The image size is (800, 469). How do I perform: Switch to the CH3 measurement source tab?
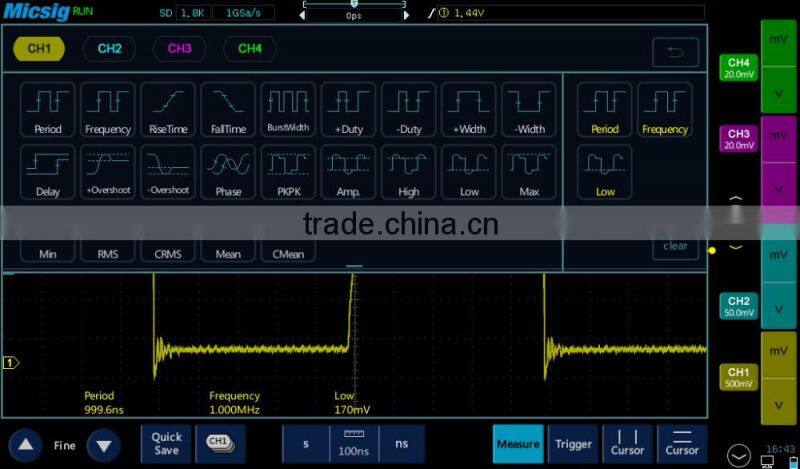click(x=180, y=49)
